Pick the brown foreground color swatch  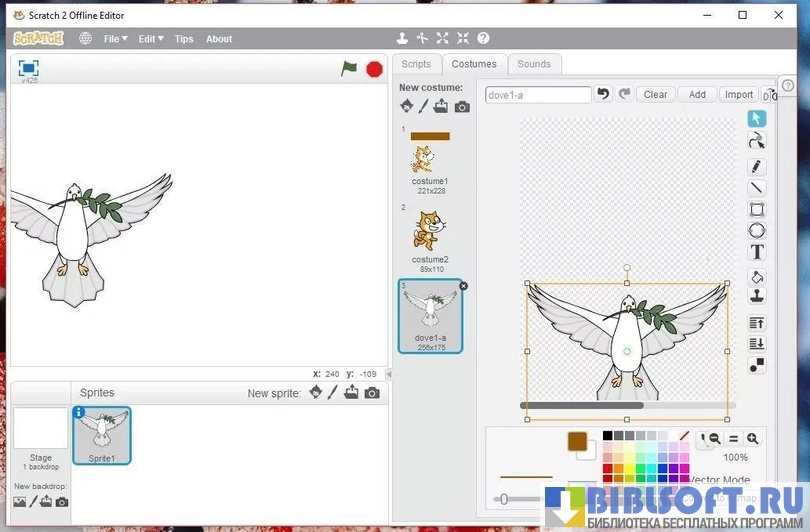577,441
